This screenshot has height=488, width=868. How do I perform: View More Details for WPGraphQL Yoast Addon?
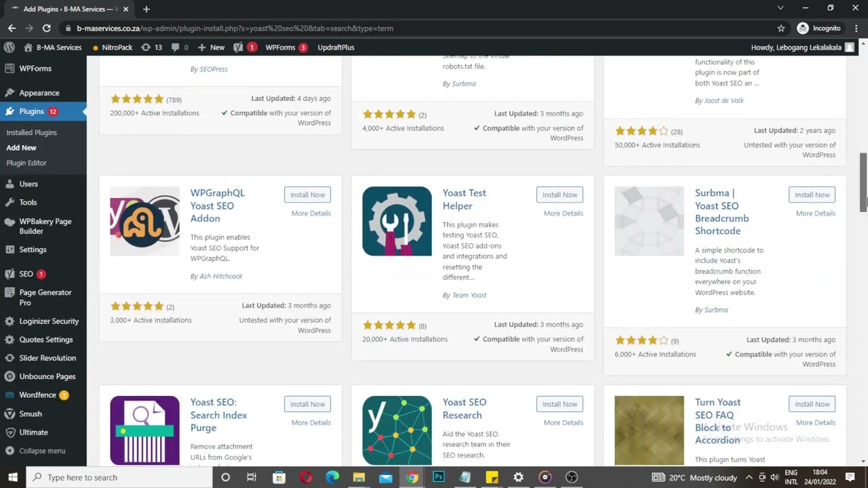pos(311,213)
